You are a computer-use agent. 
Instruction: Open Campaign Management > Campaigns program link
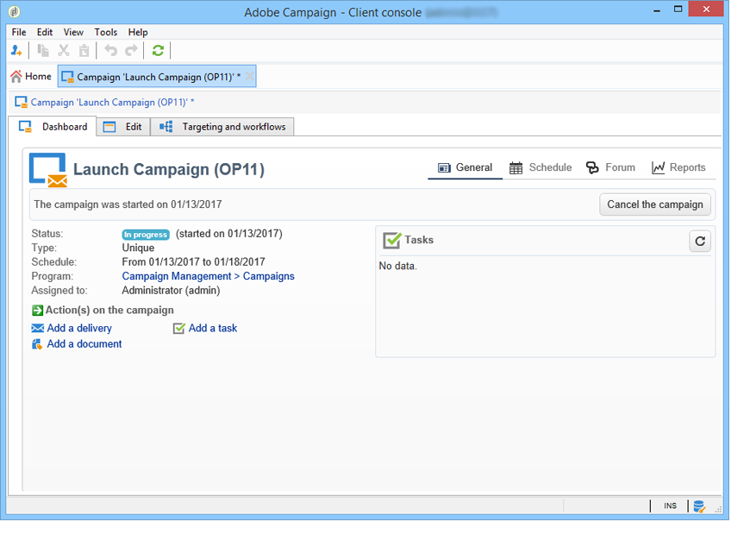coord(209,276)
